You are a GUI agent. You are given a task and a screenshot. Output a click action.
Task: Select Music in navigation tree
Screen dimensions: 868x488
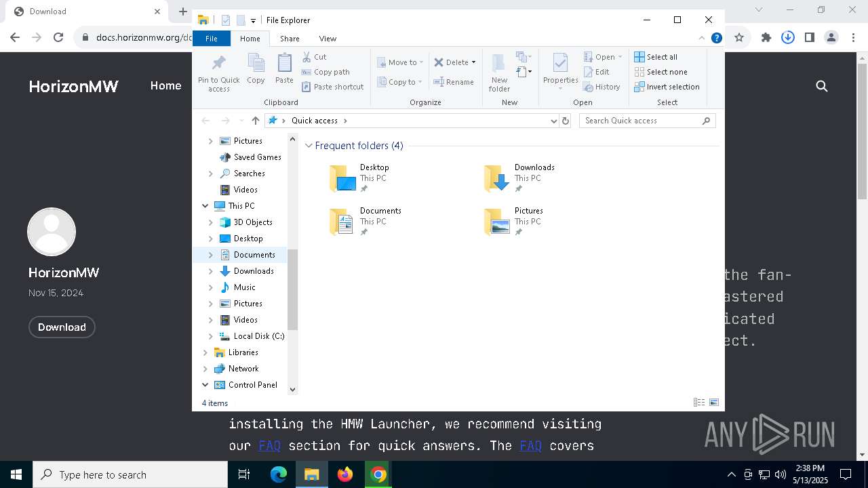(x=244, y=287)
